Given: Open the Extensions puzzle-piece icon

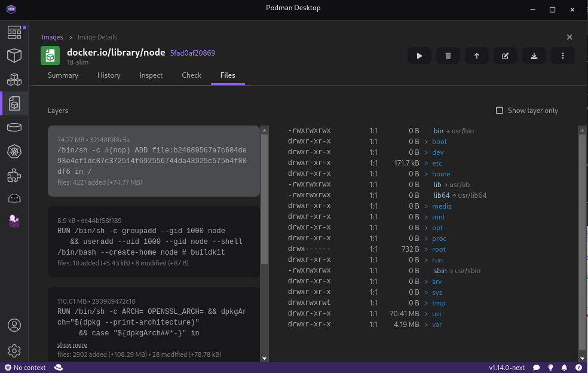Looking at the screenshot, I should (14, 175).
